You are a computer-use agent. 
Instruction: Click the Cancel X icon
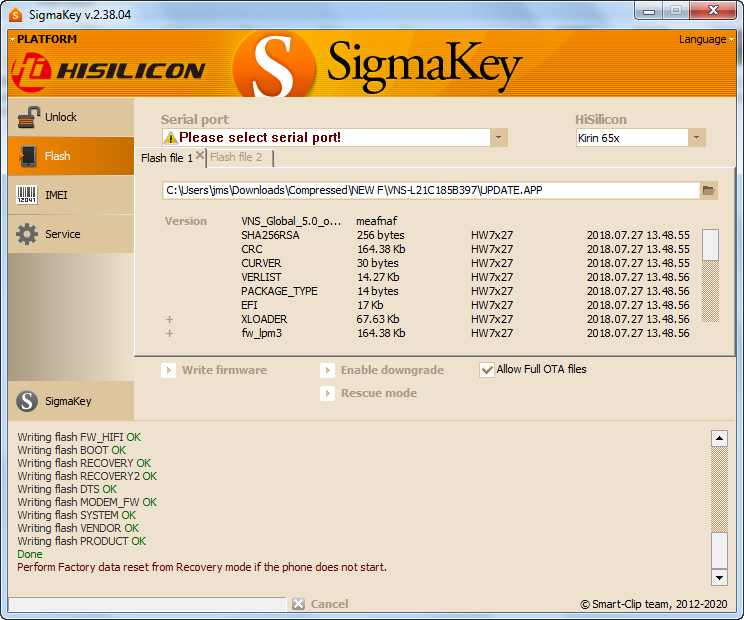pyautogui.click(x=298, y=604)
